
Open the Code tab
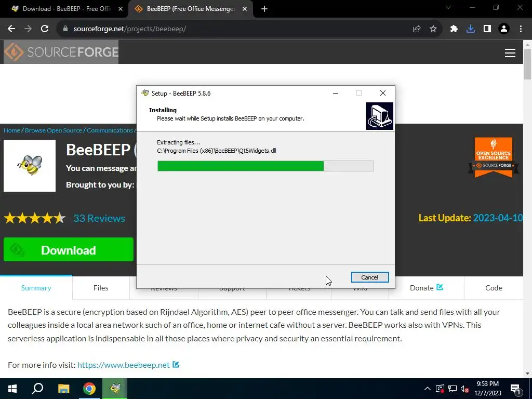tap(494, 288)
